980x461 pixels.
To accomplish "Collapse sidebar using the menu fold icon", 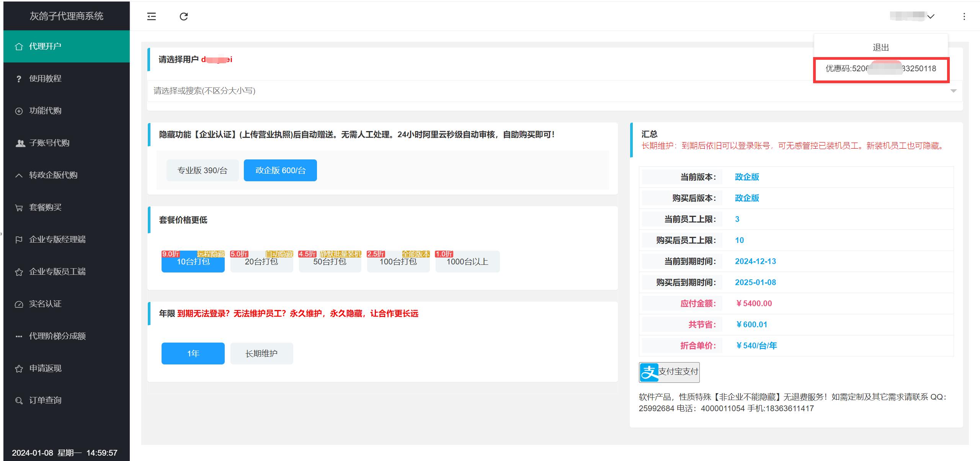I will click(152, 16).
